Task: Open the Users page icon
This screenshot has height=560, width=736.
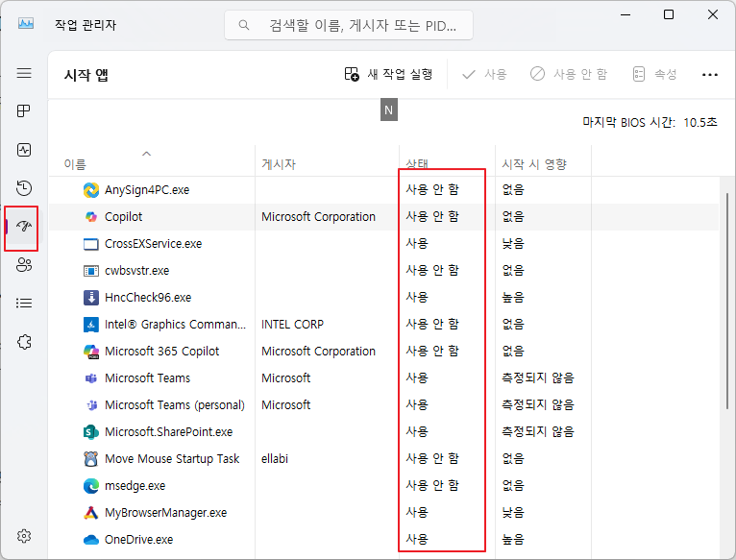Action: (24, 265)
